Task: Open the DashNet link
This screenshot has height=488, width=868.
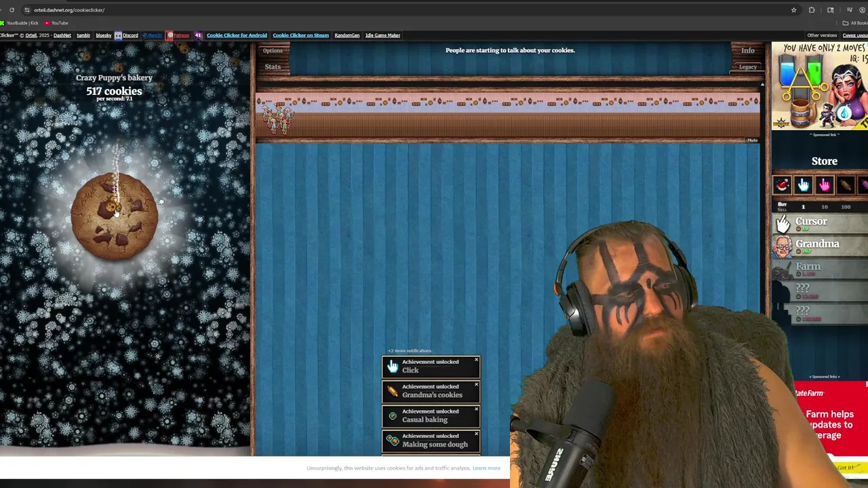Action: click(x=62, y=35)
